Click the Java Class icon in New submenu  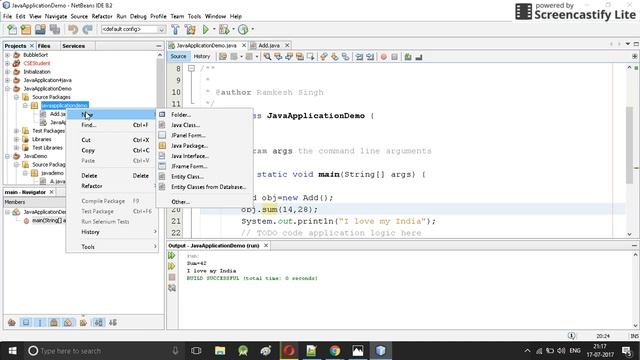162,125
